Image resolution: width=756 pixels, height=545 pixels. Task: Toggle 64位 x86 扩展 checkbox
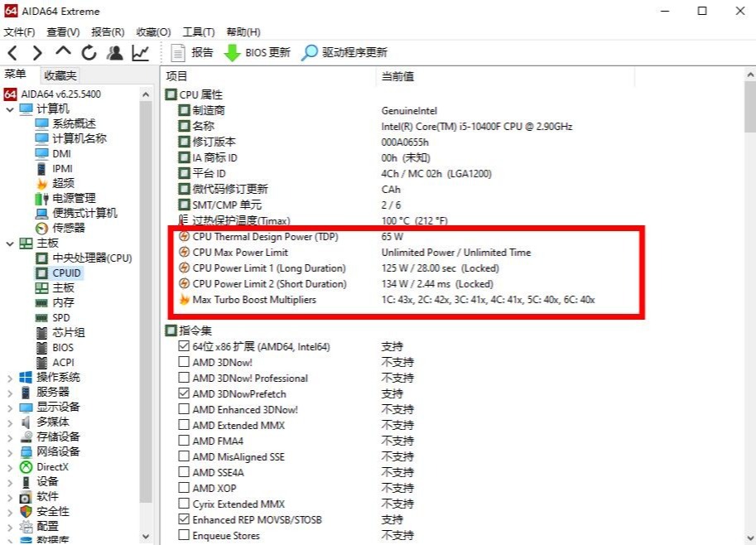click(x=184, y=346)
